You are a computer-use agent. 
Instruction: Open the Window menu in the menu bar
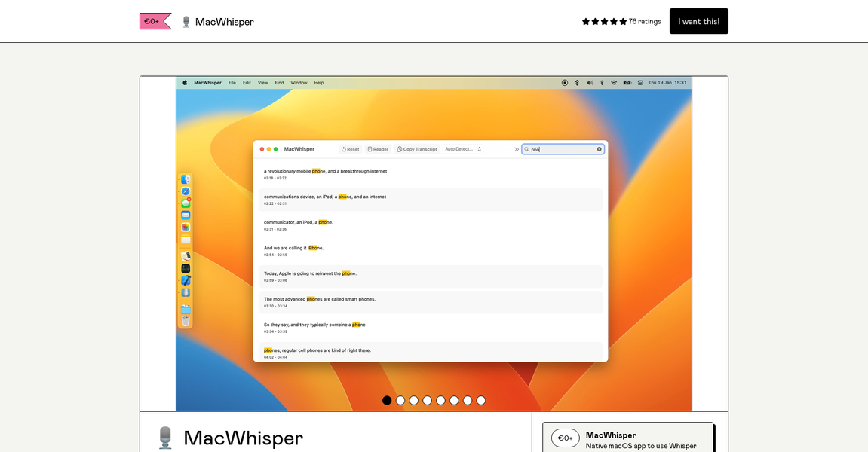[x=299, y=82]
